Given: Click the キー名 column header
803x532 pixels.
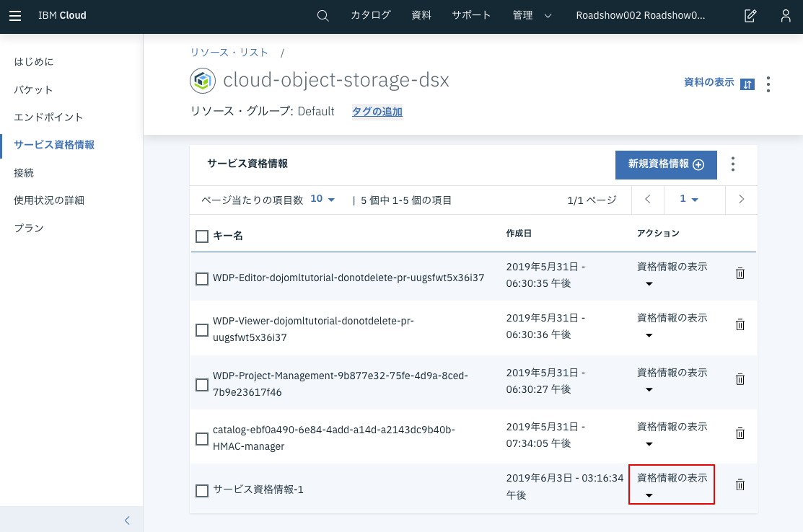Looking at the screenshot, I should tap(228, 236).
